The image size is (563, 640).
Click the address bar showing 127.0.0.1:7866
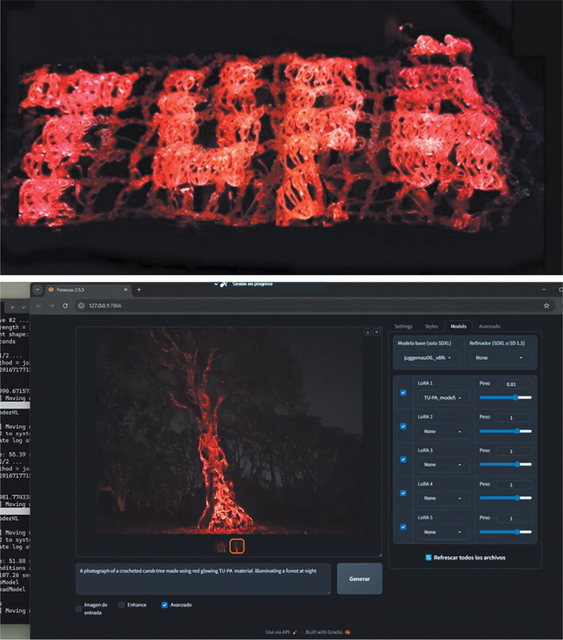pyautogui.click(x=314, y=306)
